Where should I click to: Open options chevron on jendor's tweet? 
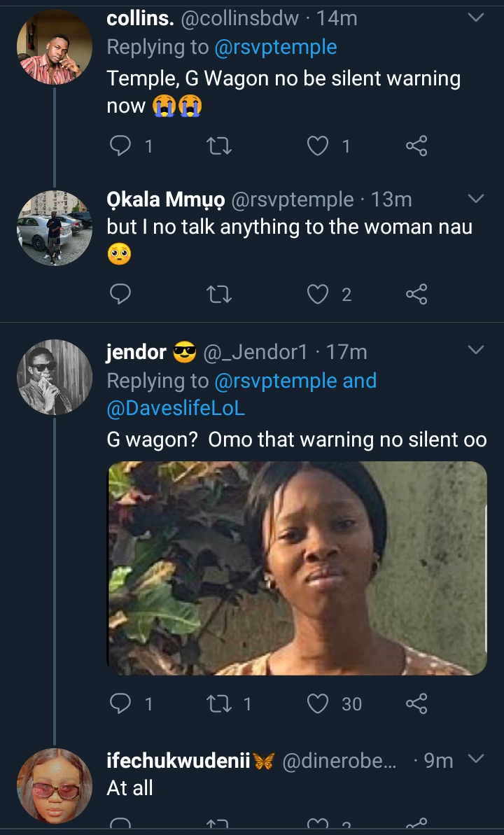(476, 350)
